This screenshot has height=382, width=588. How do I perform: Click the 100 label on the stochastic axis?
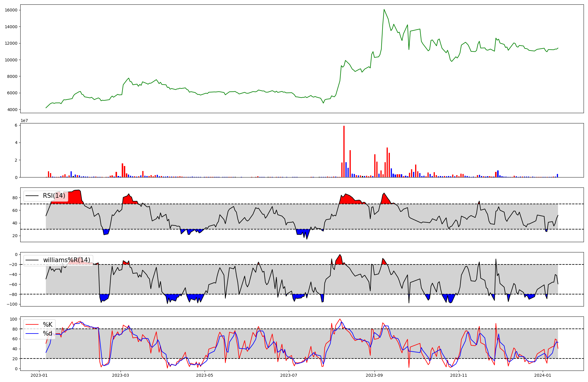14,319
